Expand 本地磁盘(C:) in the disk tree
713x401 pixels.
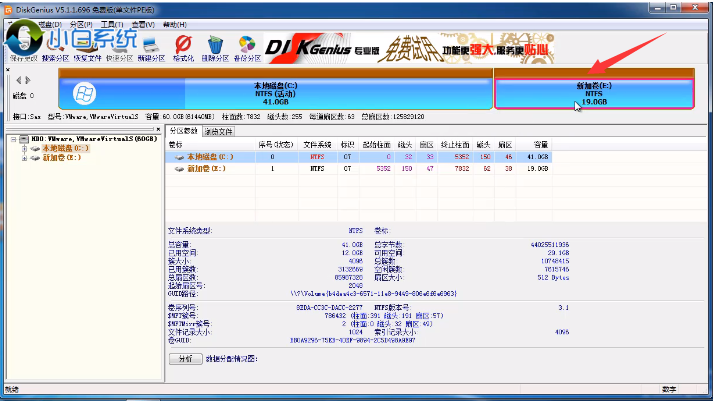[23, 148]
